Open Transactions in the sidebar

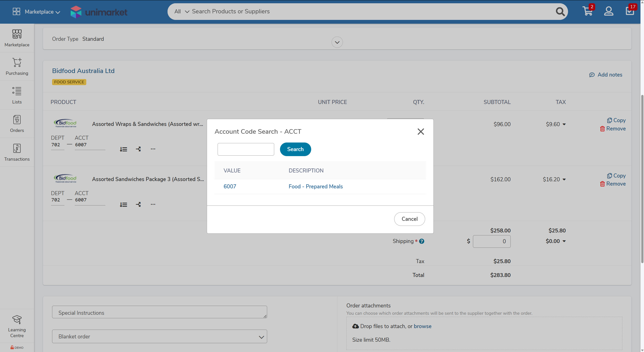pos(17,152)
